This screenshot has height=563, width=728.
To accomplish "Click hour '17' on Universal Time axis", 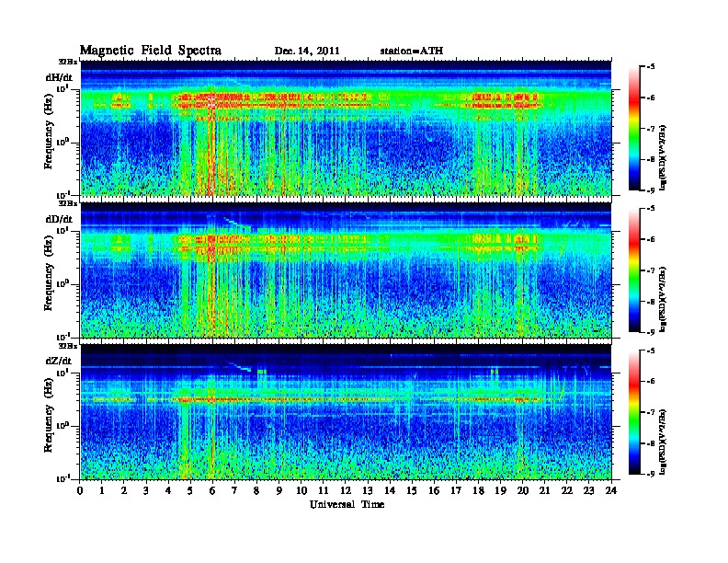I will click(457, 490).
